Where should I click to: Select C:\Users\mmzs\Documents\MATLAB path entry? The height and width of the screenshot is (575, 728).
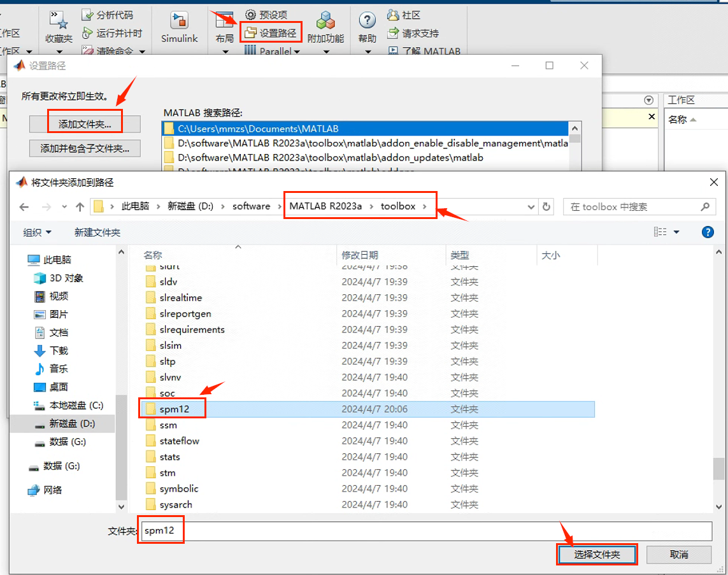365,129
